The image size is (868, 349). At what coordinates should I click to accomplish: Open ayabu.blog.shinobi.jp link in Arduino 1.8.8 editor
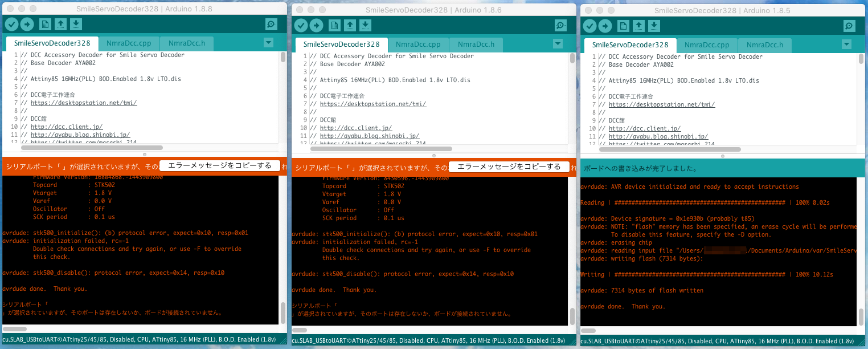[80, 135]
